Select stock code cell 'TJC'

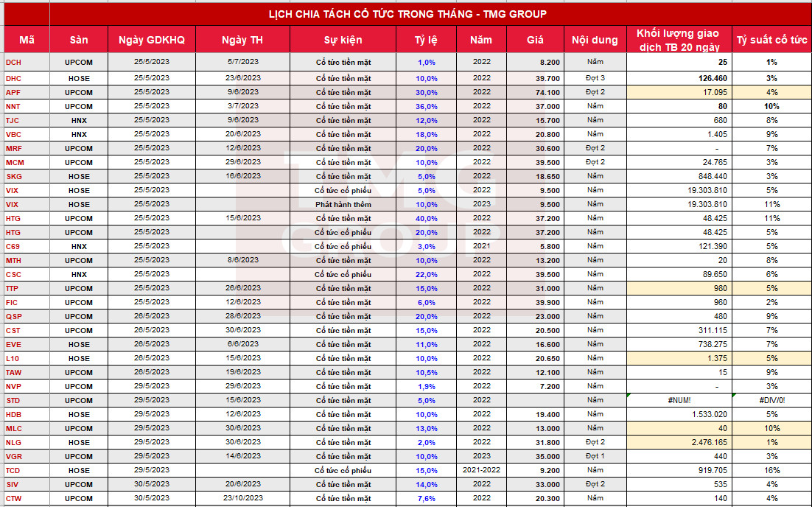(x=27, y=121)
